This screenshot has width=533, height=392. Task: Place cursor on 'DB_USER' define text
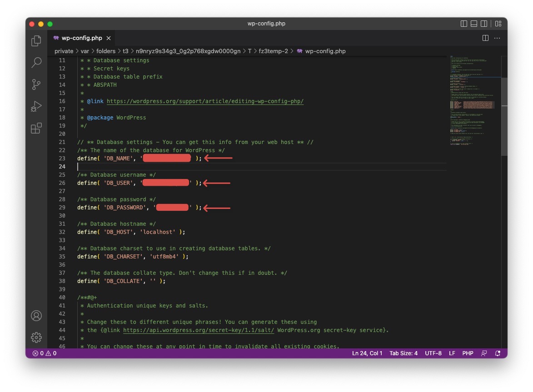point(118,183)
